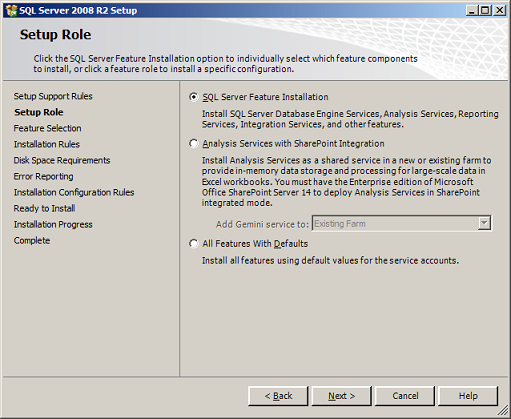This screenshot has height=419, width=511.
Task: Click the window resize grip corner
Action: click(502, 411)
